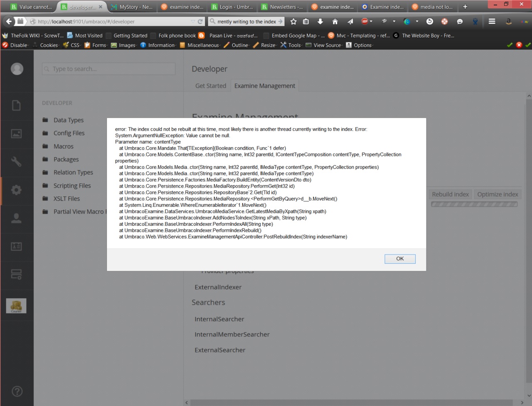
Task: Switch to the media not lo... tab
Action: click(433, 7)
